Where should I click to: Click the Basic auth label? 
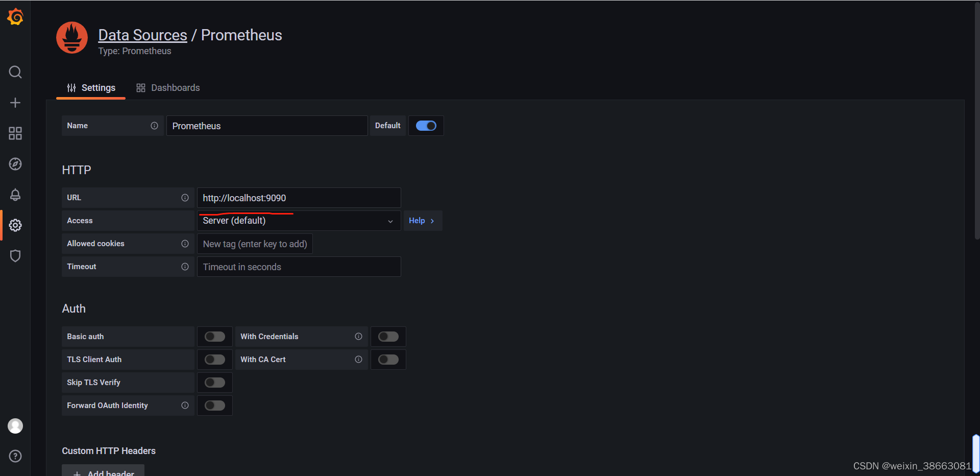[85, 337]
